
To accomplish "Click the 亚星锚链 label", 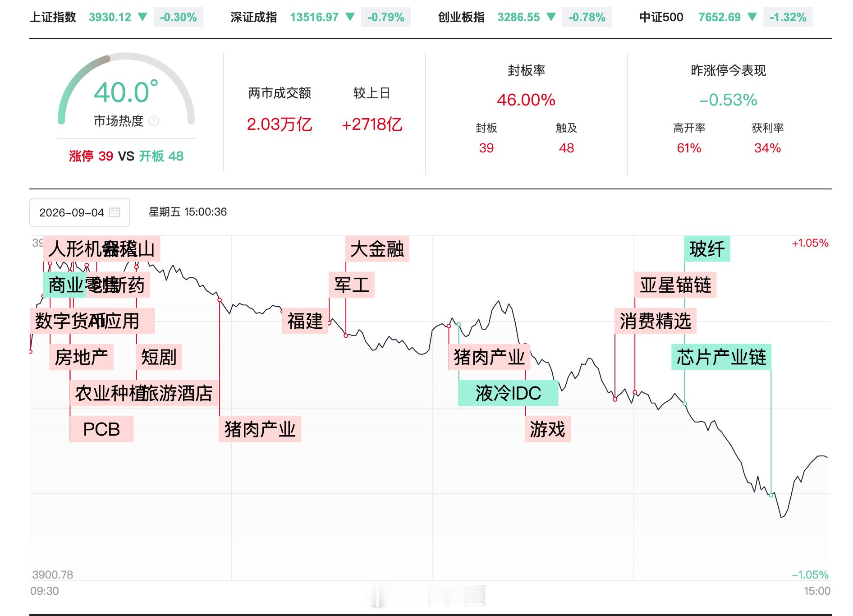I will coord(675,285).
